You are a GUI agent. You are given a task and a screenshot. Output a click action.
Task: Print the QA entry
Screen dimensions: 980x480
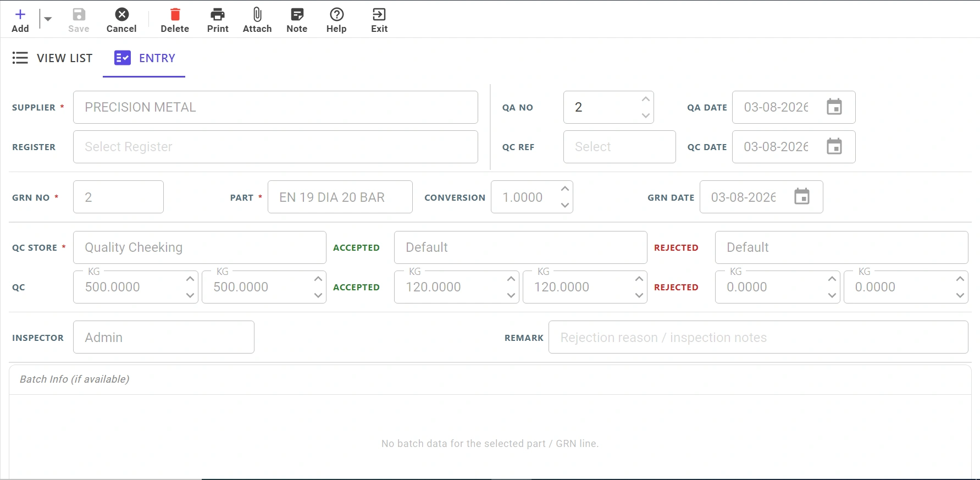pos(218,20)
